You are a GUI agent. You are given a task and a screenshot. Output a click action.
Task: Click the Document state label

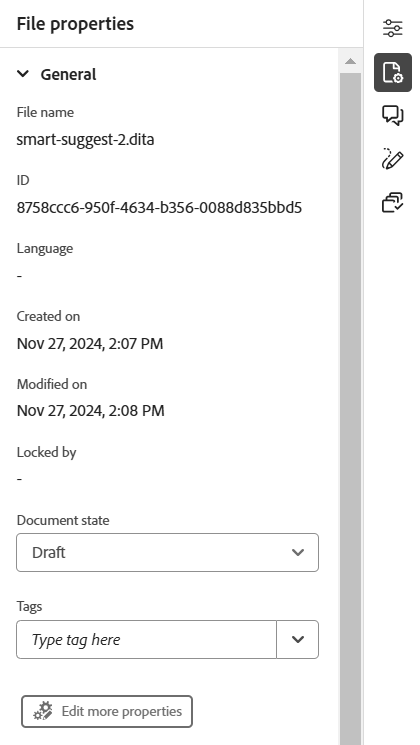coord(63,520)
